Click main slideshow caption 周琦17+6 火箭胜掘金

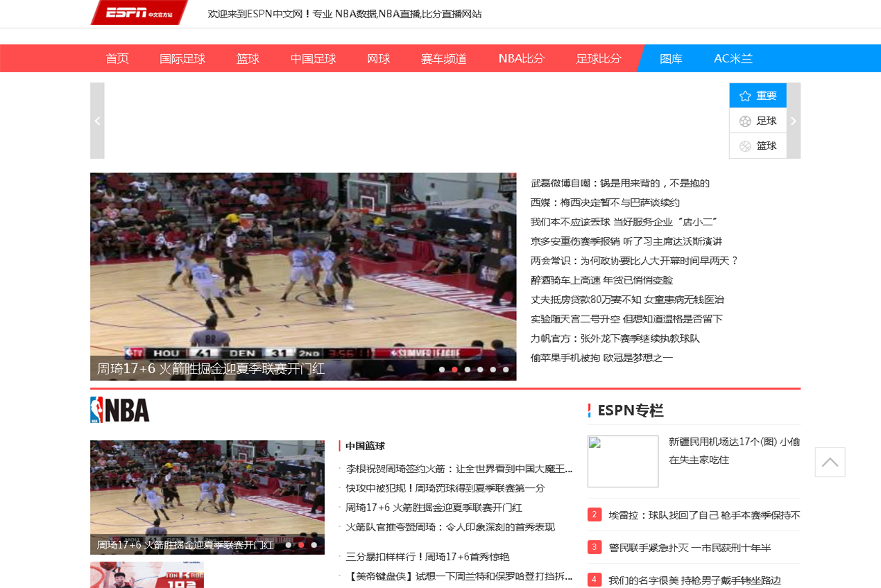pos(211,369)
